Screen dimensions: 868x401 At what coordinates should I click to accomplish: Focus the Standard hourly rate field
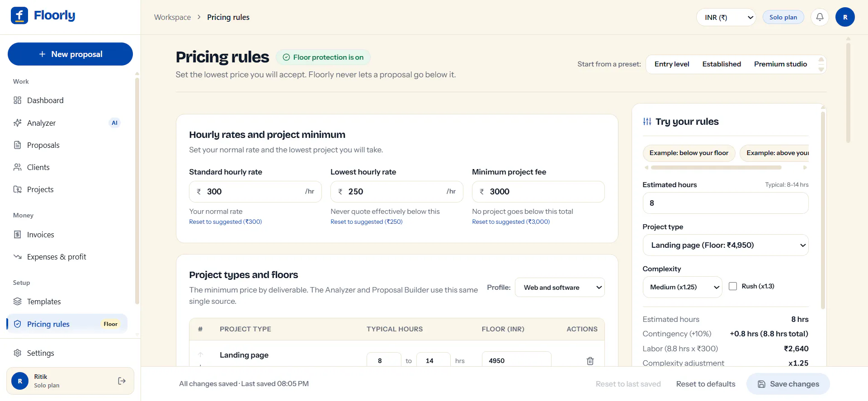tap(255, 192)
